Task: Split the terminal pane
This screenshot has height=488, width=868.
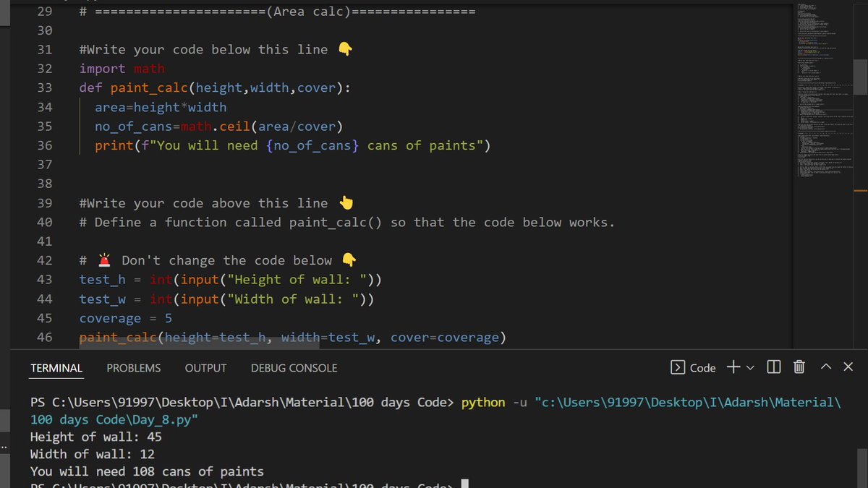Action: pyautogui.click(x=774, y=367)
